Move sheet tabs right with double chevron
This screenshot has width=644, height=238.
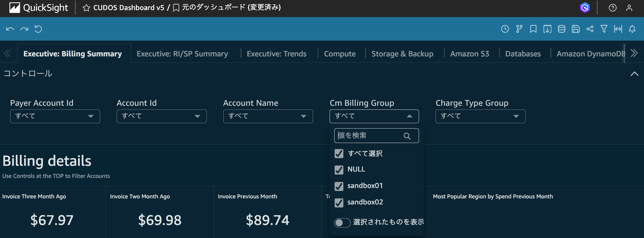[x=634, y=53]
